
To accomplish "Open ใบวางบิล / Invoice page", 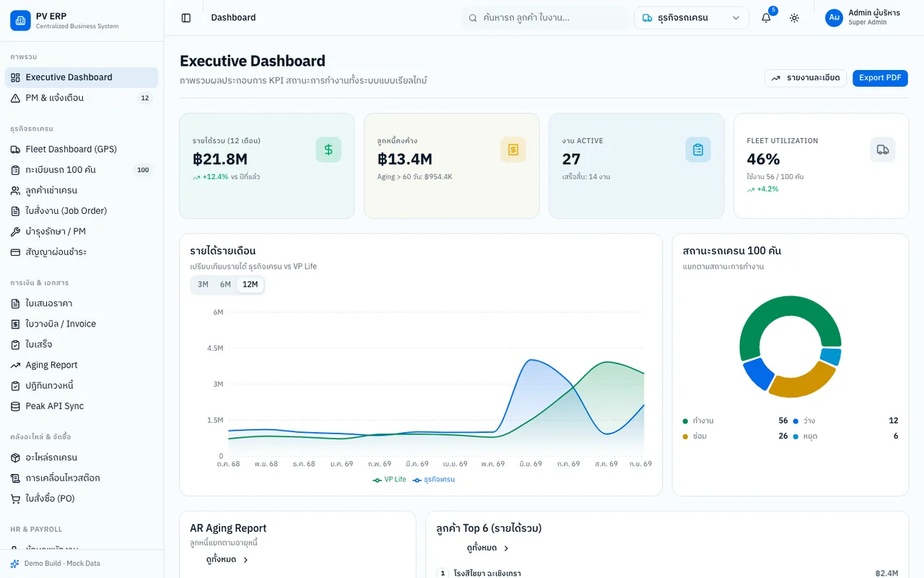I will pyautogui.click(x=82, y=324).
